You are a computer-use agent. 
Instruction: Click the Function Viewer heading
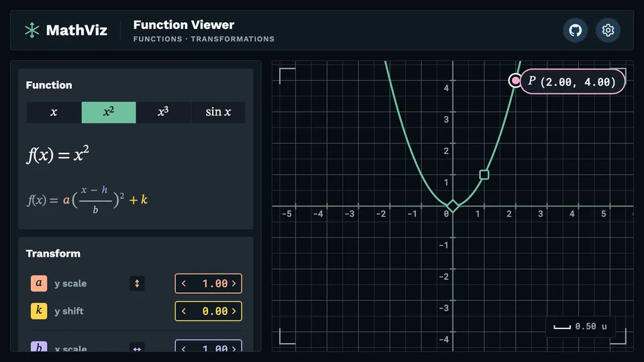pos(184,25)
